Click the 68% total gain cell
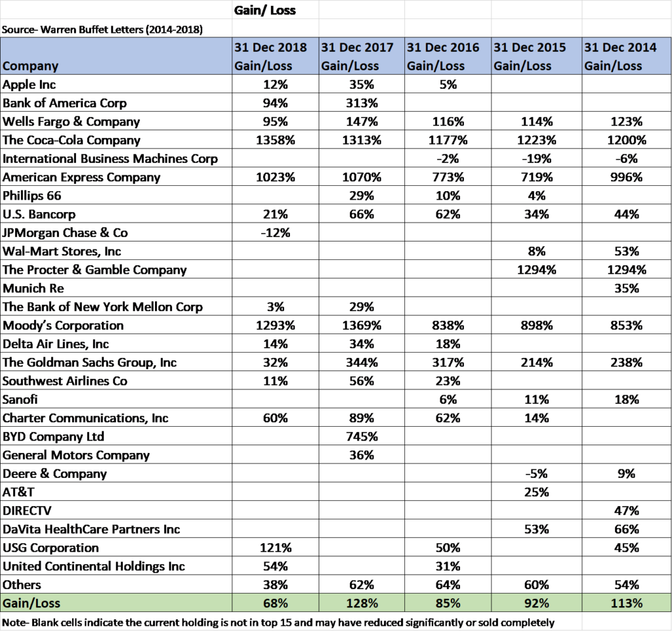This screenshot has height=631, width=672. click(x=275, y=603)
